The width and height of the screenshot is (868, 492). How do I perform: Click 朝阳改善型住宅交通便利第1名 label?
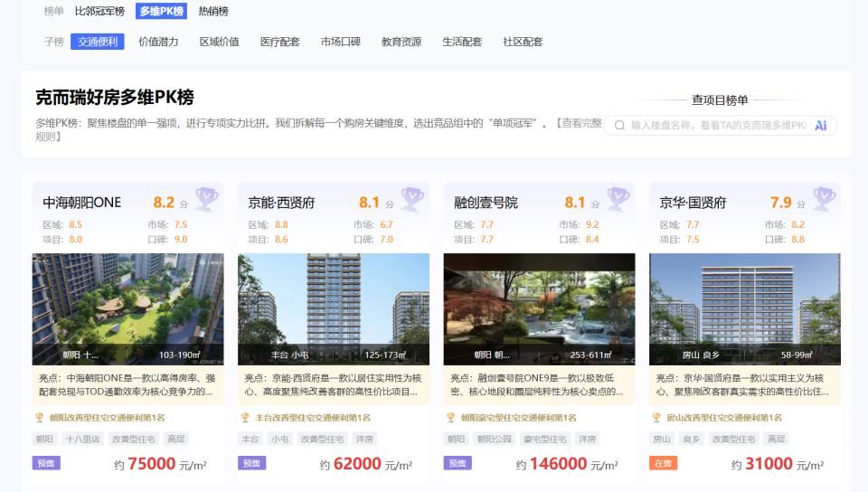click(107, 418)
